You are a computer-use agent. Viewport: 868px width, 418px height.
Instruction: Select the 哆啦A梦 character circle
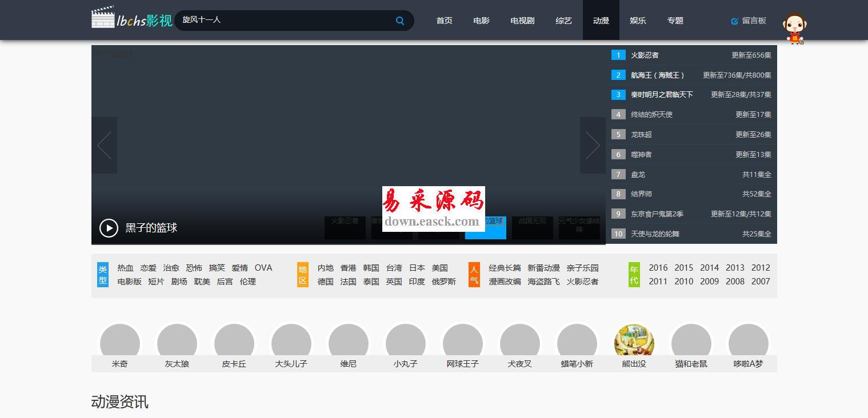[x=748, y=343]
